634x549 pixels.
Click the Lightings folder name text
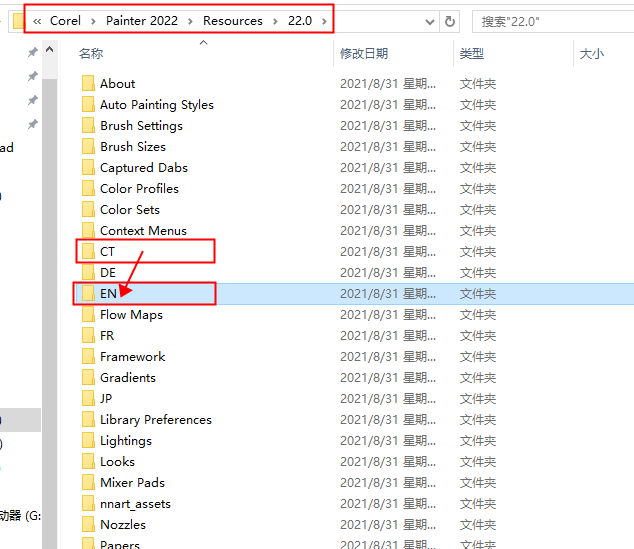126,441
